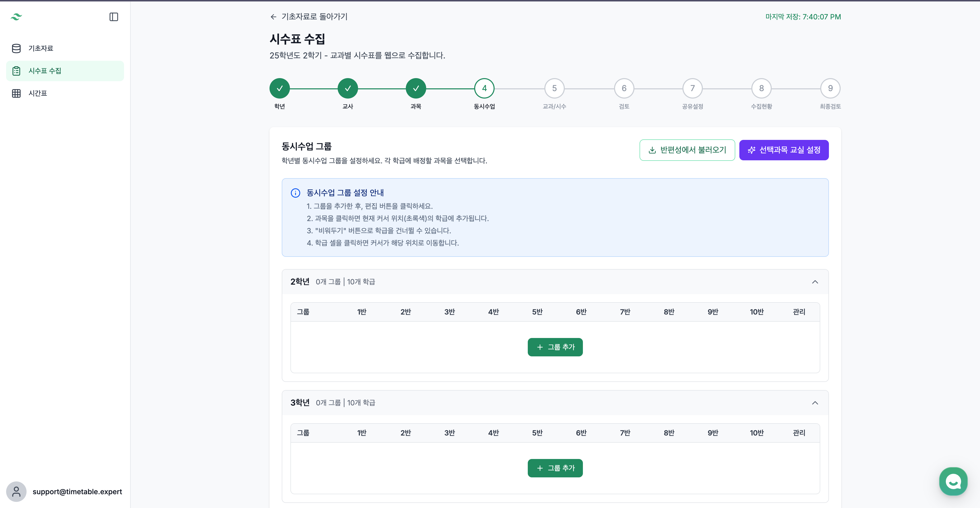Go to completed step 학년
980x508 pixels.
(x=280, y=88)
